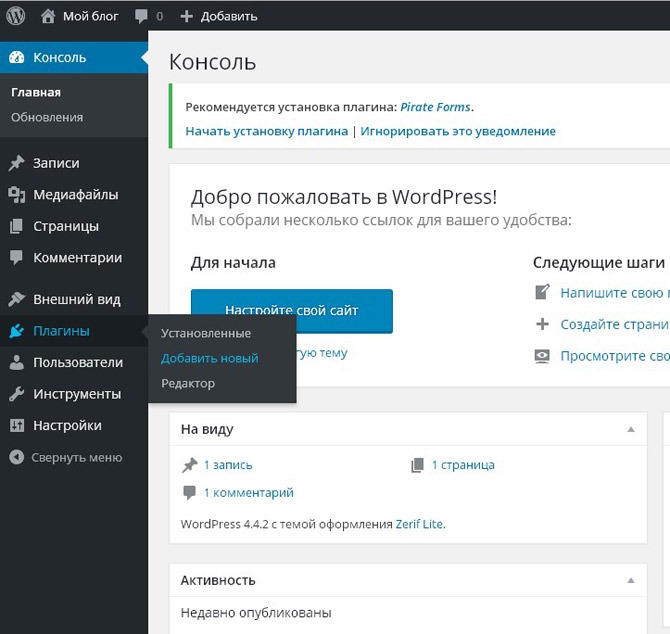Open the Zerif Lite theme link

click(x=419, y=524)
